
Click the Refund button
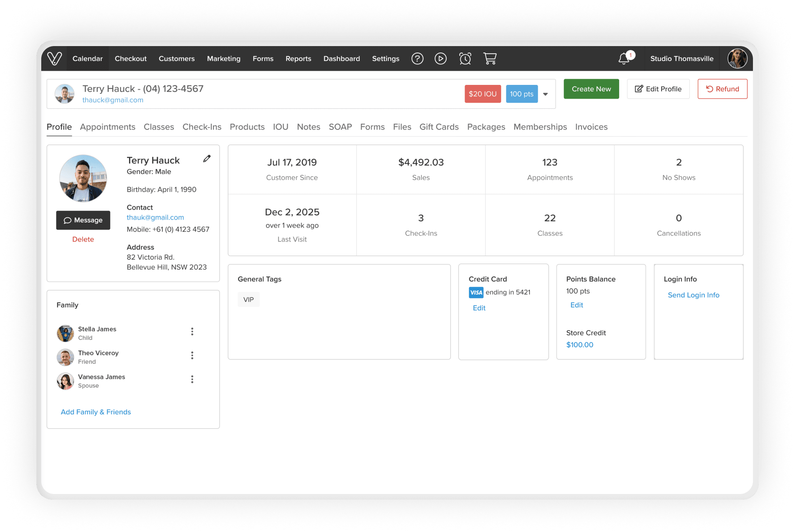722,89
